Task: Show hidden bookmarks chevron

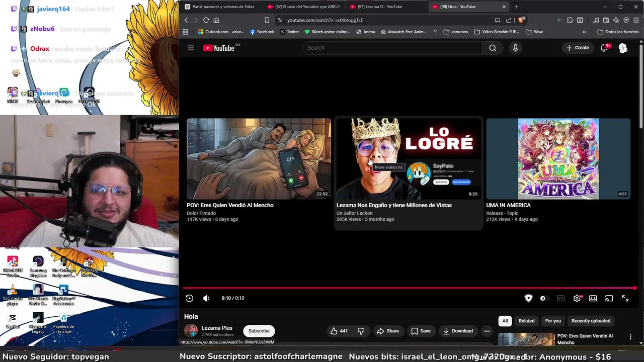Action: click(584, 32)
